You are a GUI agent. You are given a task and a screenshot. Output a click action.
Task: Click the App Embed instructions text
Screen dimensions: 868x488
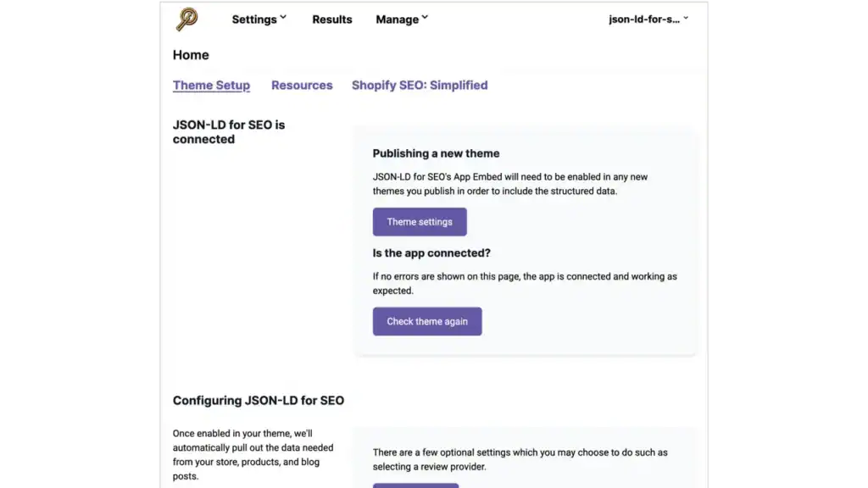511,184
